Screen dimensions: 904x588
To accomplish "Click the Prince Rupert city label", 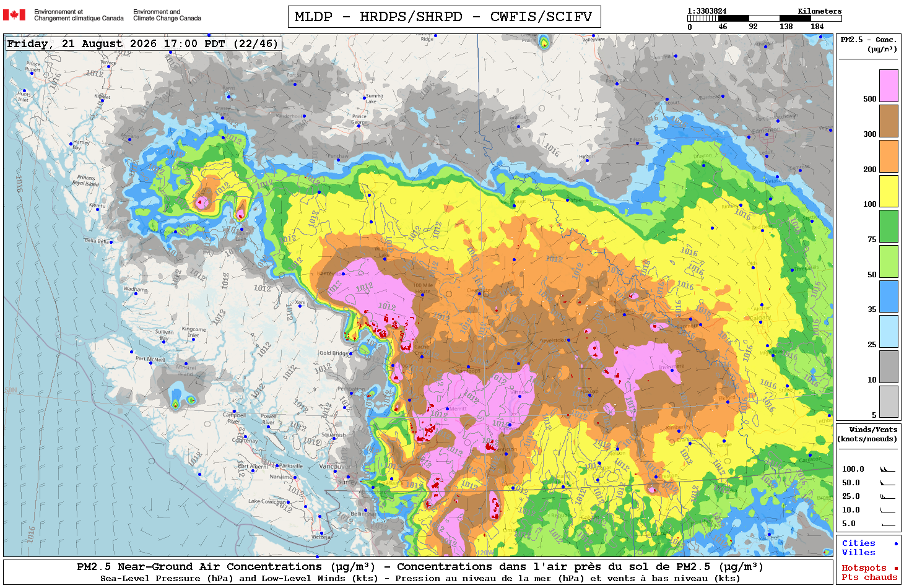I will [x=33, y=66].
